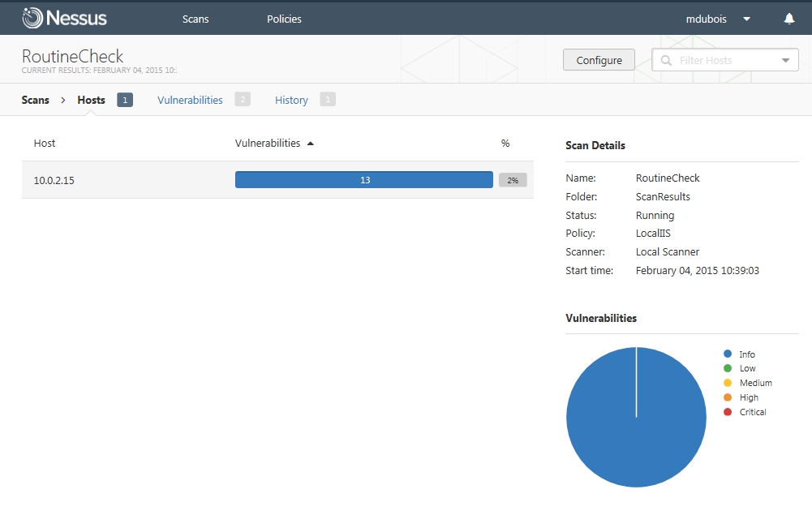
Task: Click the Running status value
Action: 655,215
